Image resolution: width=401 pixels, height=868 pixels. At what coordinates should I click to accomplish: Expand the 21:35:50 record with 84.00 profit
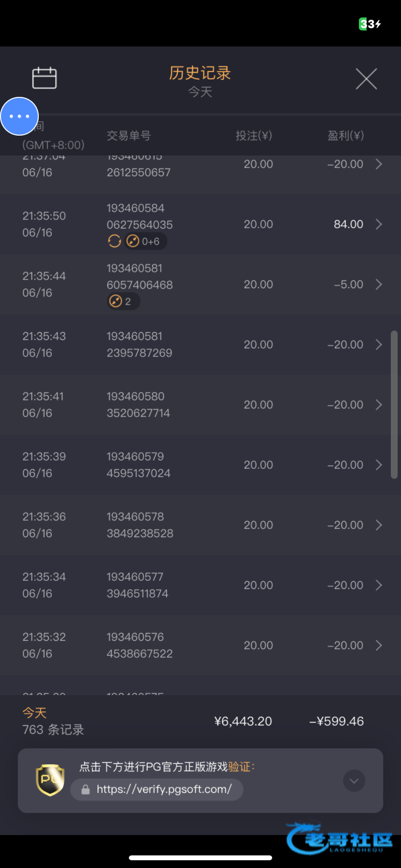(x=379, y=224)
